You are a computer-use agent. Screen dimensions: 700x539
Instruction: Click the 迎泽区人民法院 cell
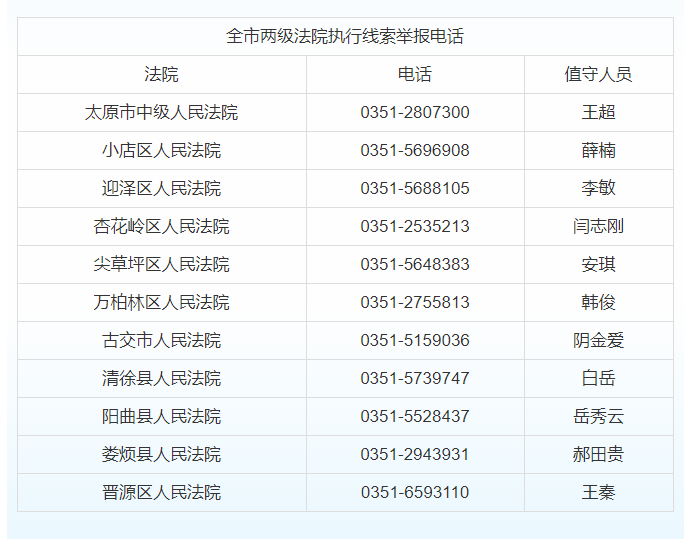pyautogui.click(x=162, y=188)
